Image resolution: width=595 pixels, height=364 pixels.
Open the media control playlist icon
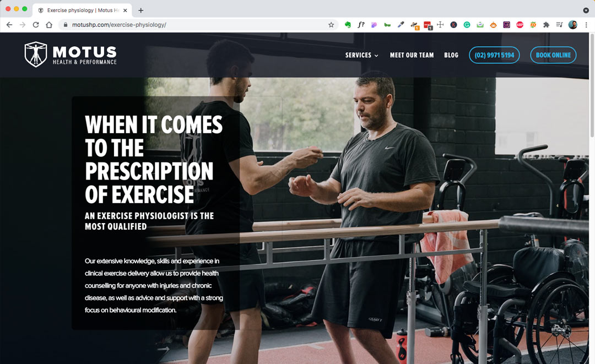559,25
